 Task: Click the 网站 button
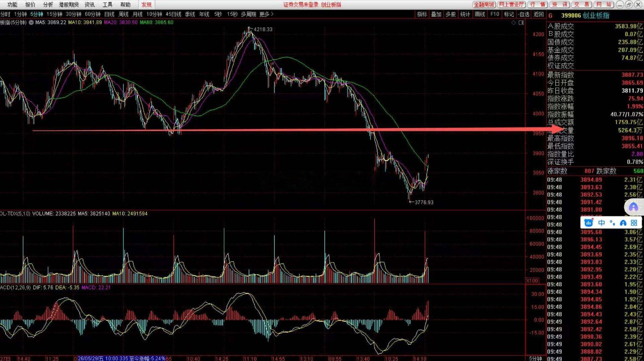pyautogui.click(x=604, y=5)
